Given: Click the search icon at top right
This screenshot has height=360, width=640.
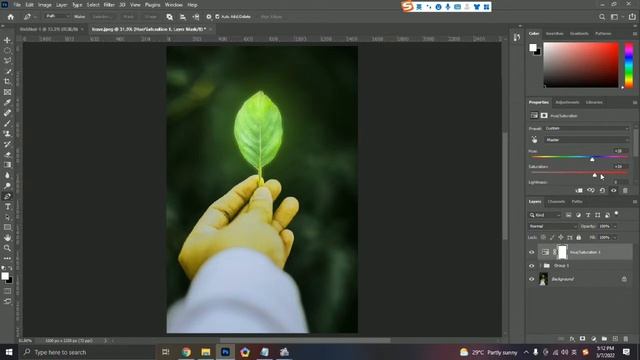Looking at the screenshot, I should click(x=602, y=17).
